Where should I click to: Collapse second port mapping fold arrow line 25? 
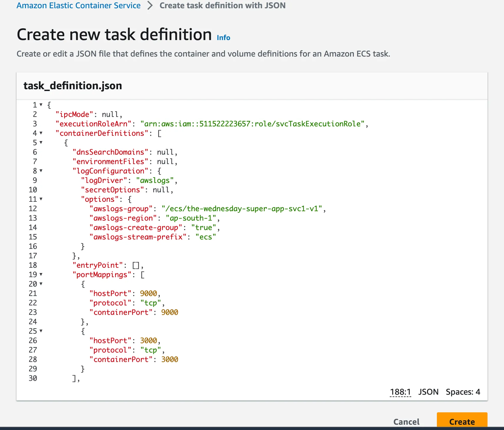tap(41, 331)
